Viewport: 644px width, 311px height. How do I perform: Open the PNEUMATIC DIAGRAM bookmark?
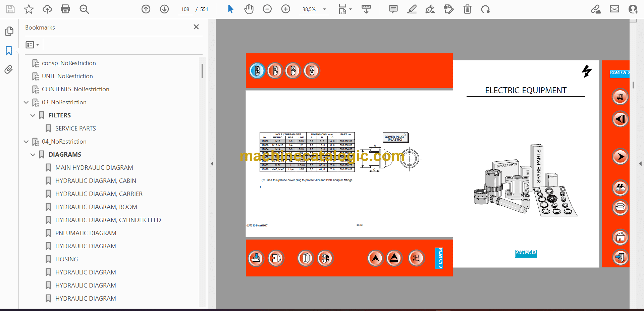(86, 233)
